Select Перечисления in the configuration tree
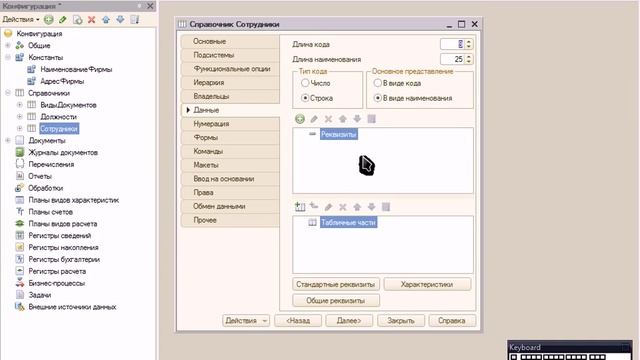 51,164
